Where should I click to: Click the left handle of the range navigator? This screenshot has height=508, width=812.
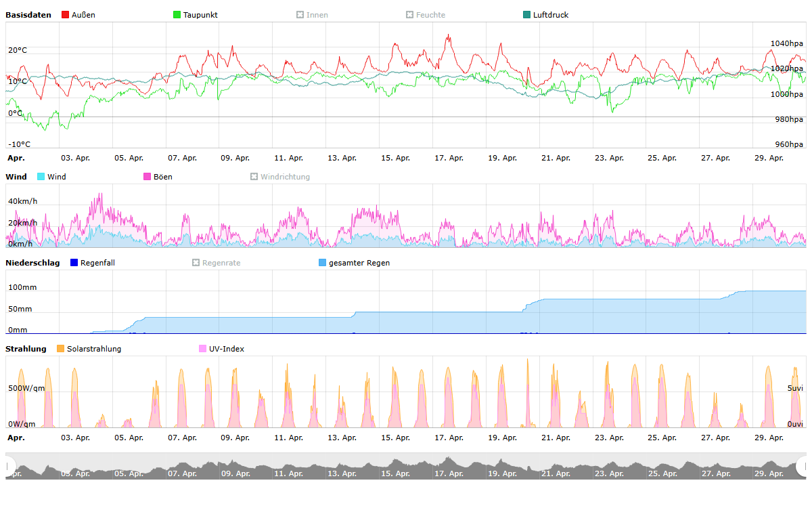tap(9, 466)
